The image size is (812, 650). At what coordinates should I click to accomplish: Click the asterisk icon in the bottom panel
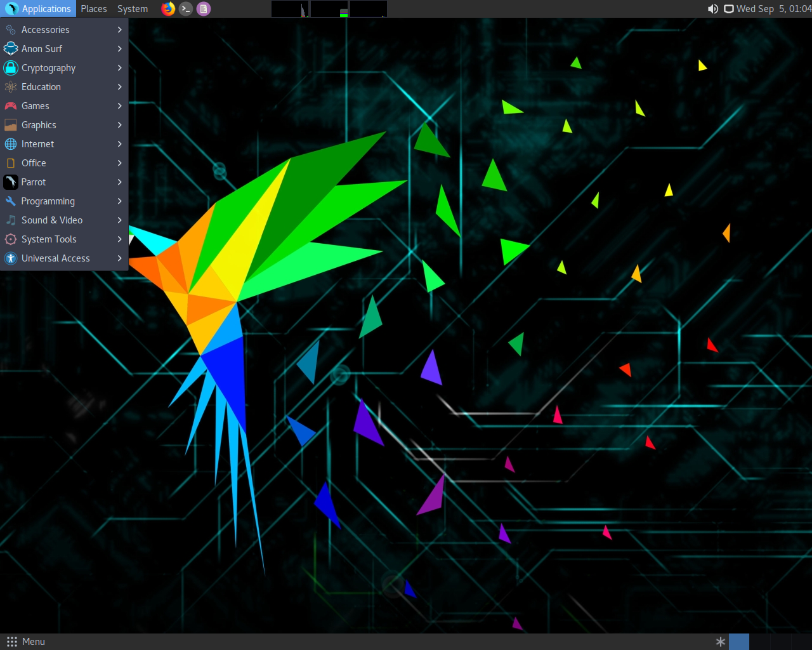721,642
